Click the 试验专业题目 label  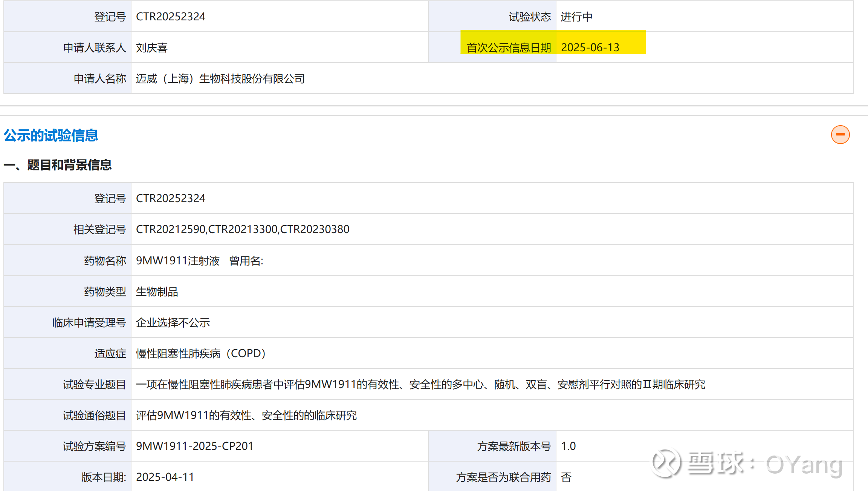click(95, 384)
